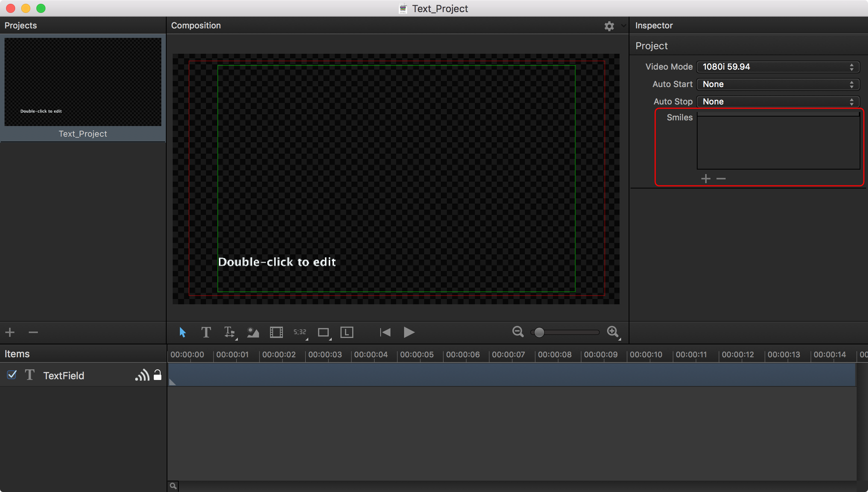Open the Composition gear settings
Viewport: 868px width, 492px height.
[x=609, y=26]
